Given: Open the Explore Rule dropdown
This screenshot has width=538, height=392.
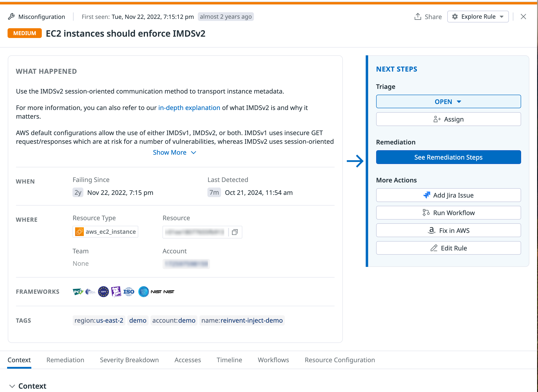Looking at the screenshot, I should point(478,16).
